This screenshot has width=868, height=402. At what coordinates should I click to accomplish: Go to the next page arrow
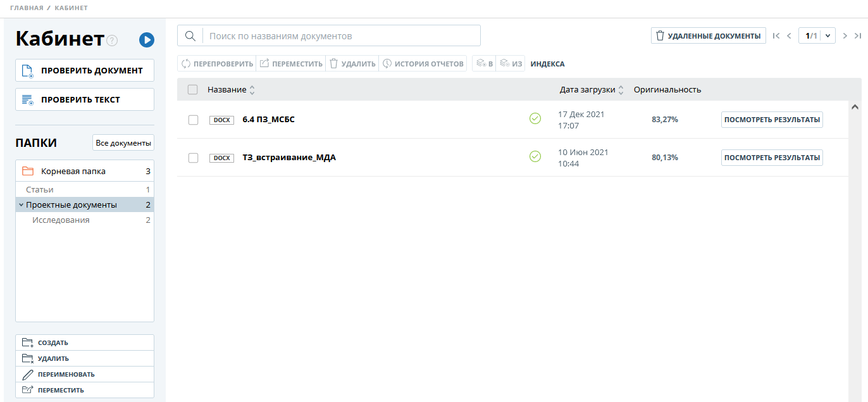845,36
